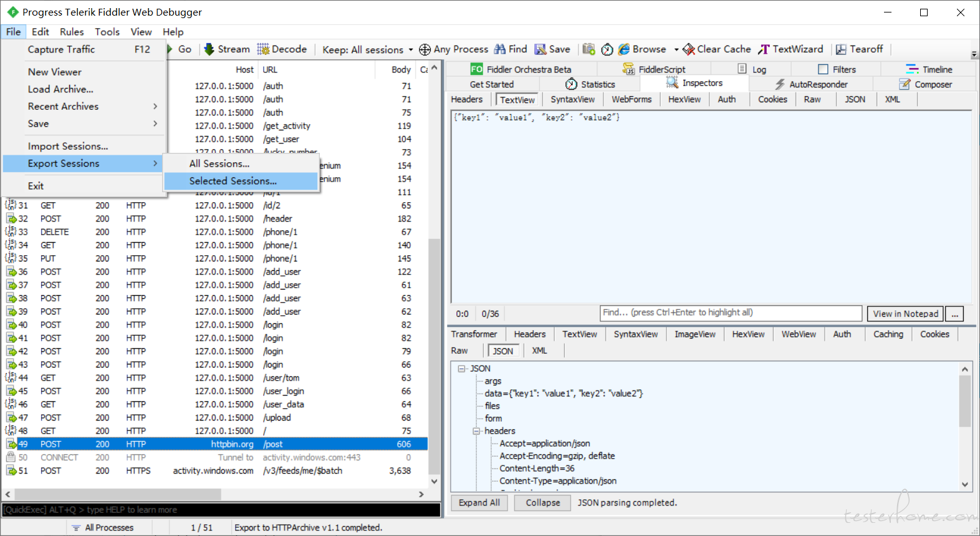Collapse the headers tree node
The image size is (980, 536).
pyautogui.click(x=476, y=431)
